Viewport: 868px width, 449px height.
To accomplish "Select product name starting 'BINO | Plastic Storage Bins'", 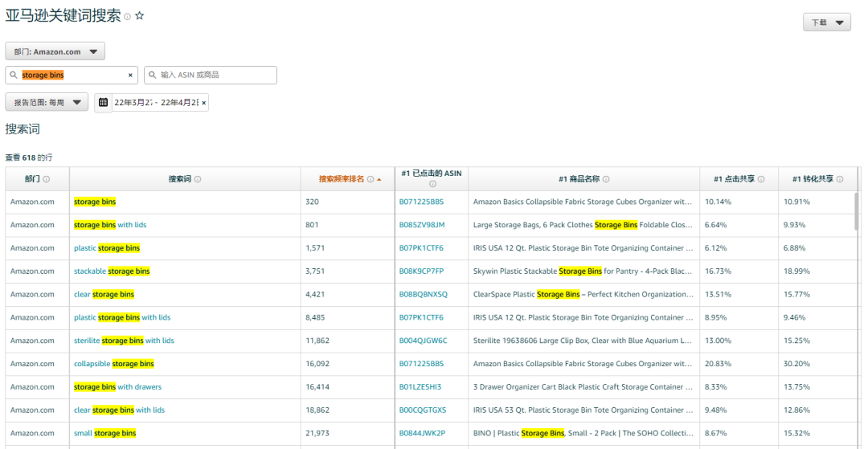I will [x=583, y=434].
